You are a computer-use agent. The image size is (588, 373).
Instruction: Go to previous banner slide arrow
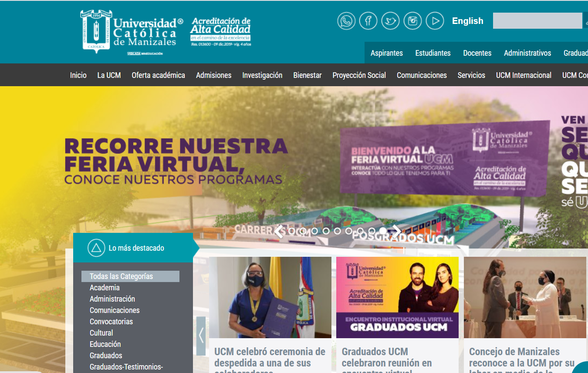(x=279, y=231)
